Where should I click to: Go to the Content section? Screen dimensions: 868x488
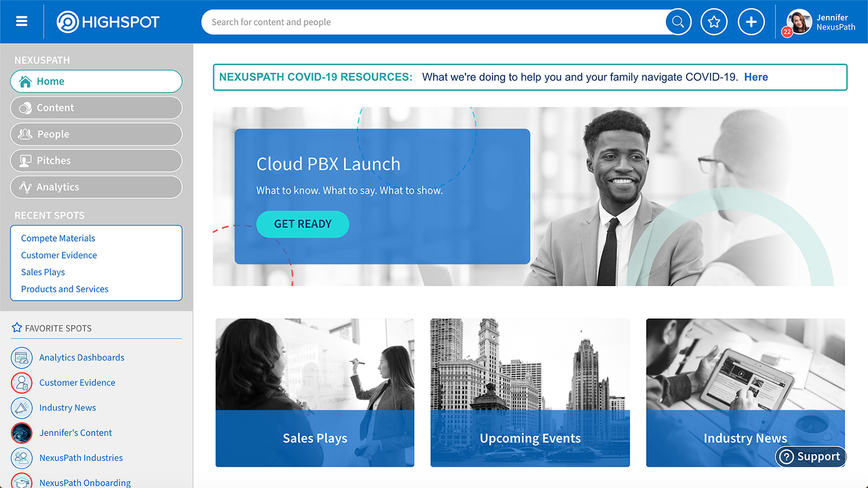point(96,108)
